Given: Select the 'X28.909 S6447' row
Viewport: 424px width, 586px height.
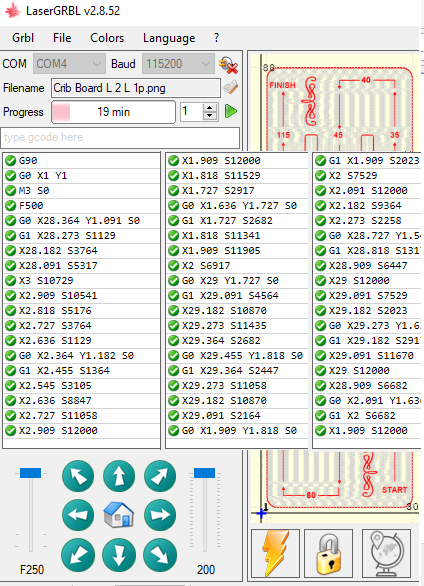Looking at the screenshot, I should tap(367, 266).
